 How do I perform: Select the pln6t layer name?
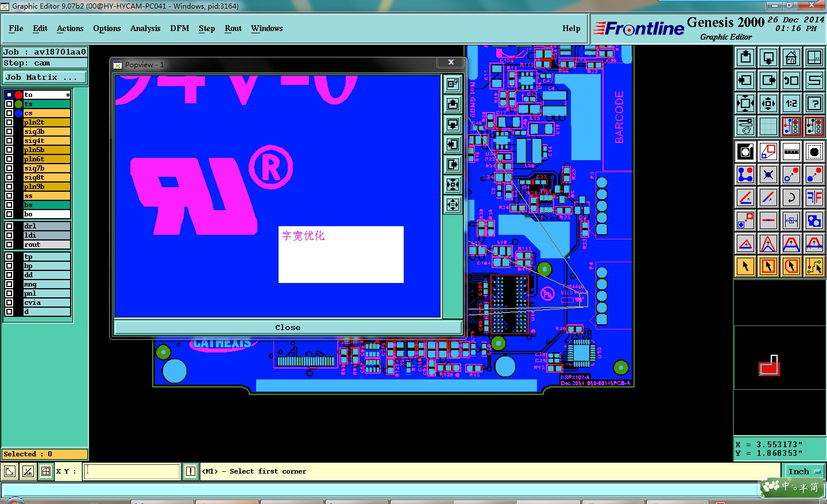[x=47, y=159]
